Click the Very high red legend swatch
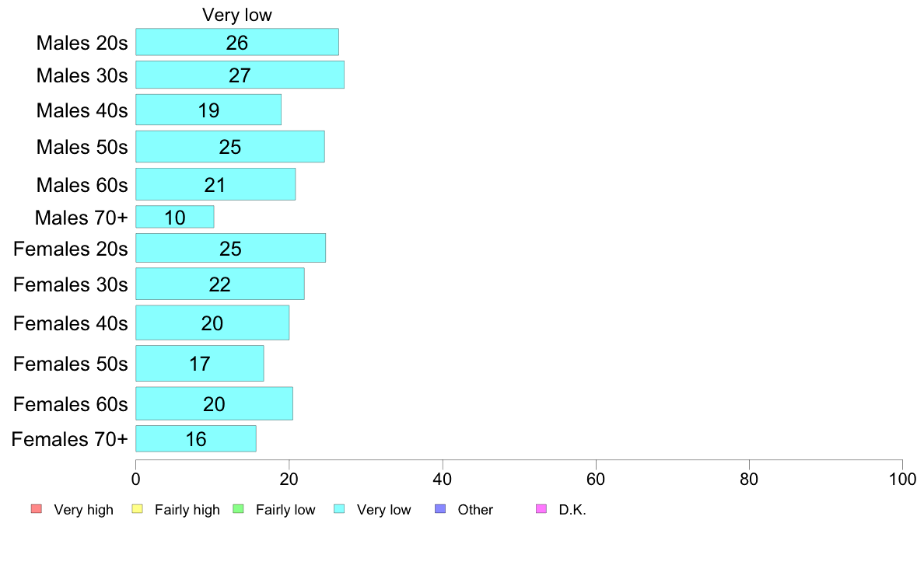The image size is (924, 572). pos(37,509)
